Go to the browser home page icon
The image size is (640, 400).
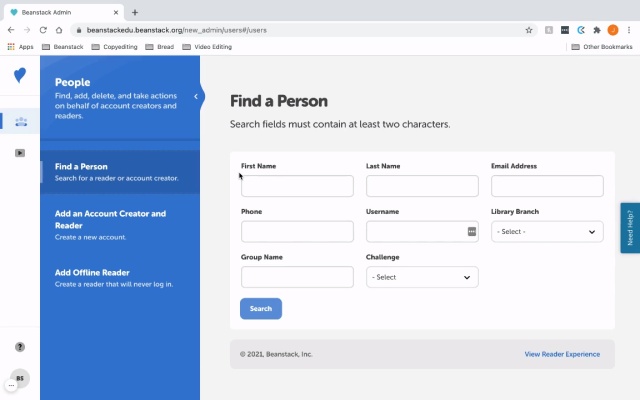click(x=59, y=30)
